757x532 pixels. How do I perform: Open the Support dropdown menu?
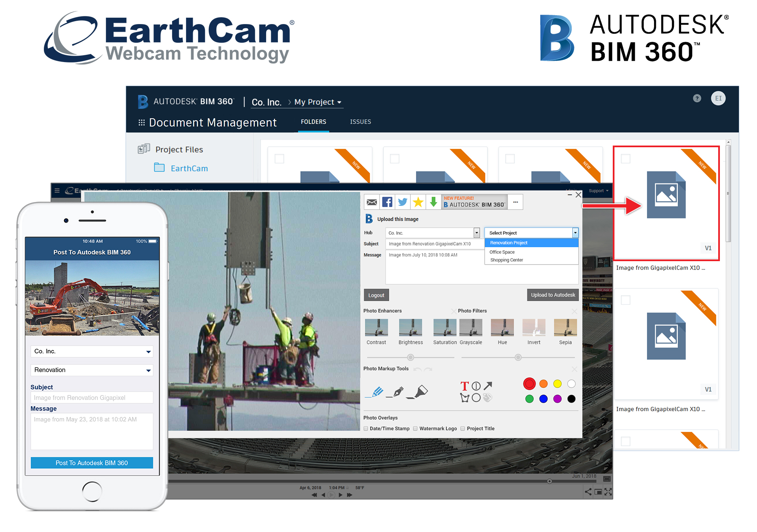598,191
